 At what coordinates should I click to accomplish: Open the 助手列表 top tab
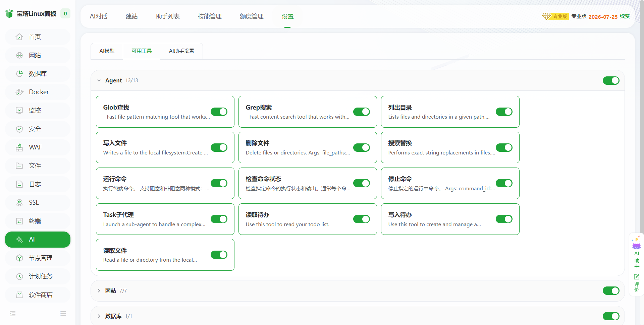click(x=168, y=16)
